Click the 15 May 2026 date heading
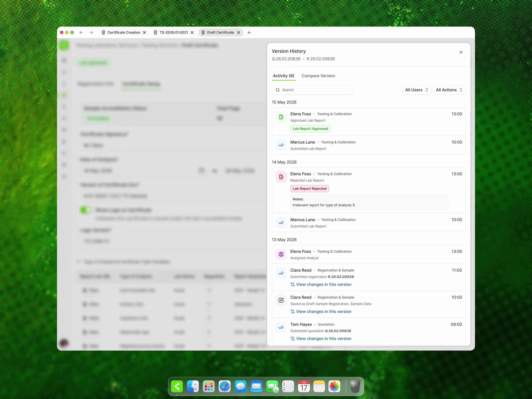This screenshot has width=532, height=399. [284, 102]
